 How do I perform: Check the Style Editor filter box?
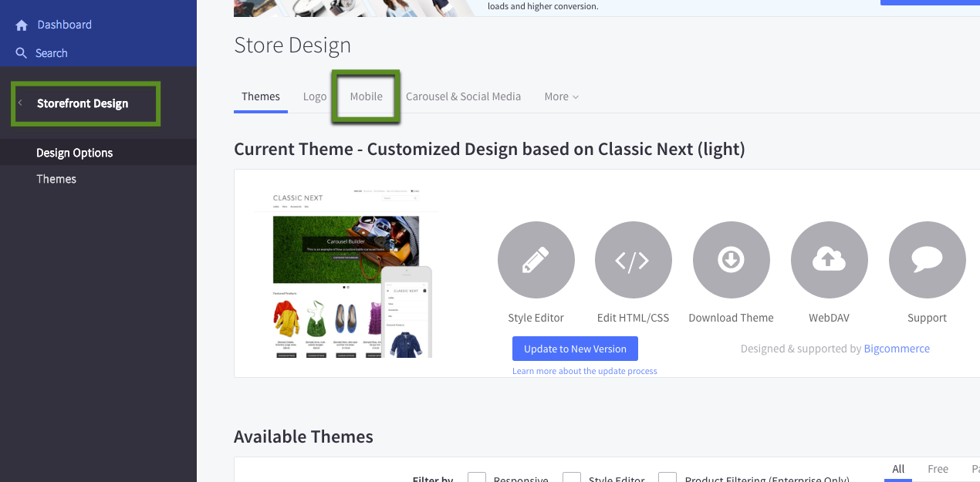click(x=571, y=477)
